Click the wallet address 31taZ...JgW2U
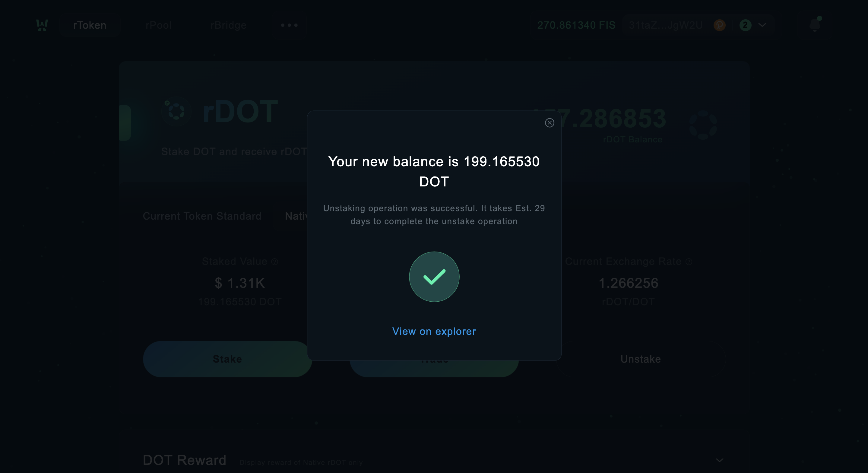 (x=666, y=25)
